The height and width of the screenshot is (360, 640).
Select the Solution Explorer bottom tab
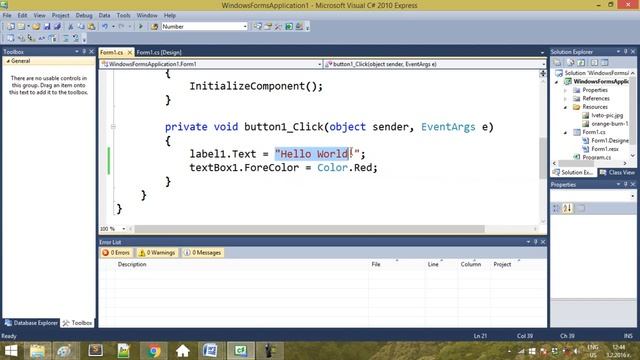point(573,173)
